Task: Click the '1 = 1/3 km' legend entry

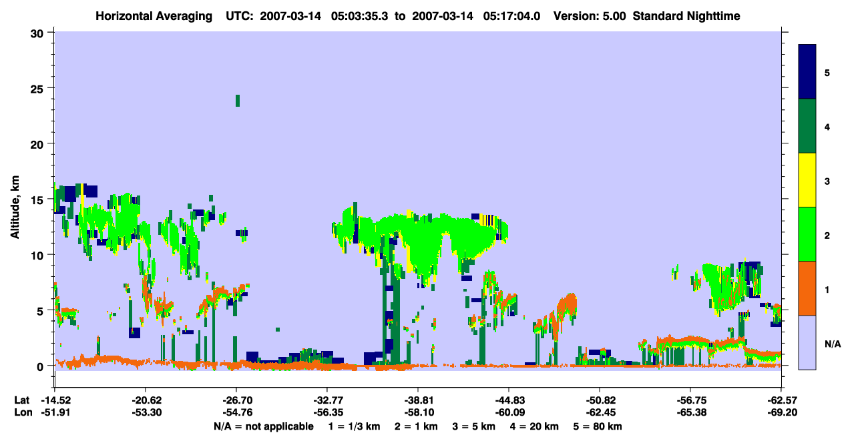Action: click(354, 426)
